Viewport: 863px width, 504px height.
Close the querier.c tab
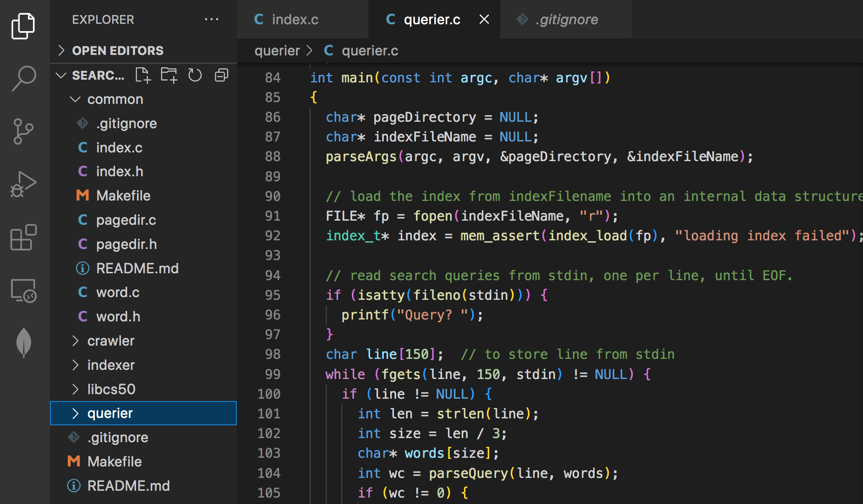[484, 19]
